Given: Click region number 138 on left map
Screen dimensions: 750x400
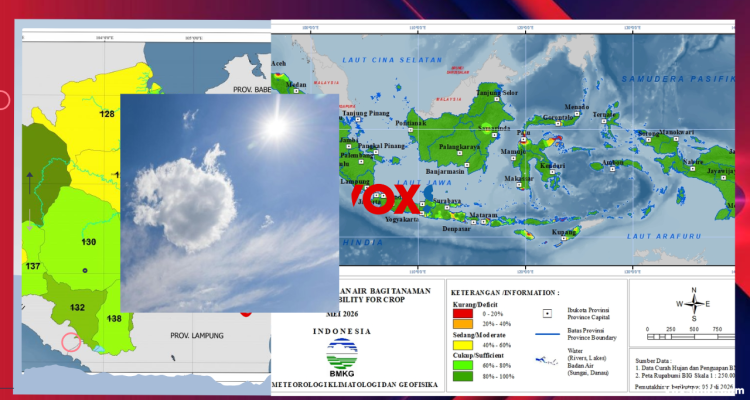Looking at the screenshot, I should pyautogui.click(x=114, y=319).
